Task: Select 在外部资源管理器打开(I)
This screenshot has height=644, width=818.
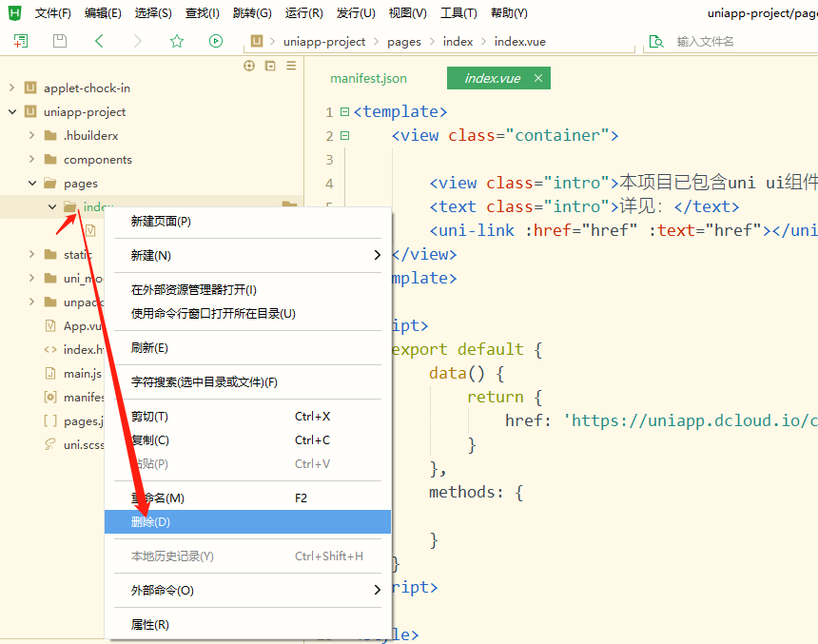Action: [x=247, y=289]
